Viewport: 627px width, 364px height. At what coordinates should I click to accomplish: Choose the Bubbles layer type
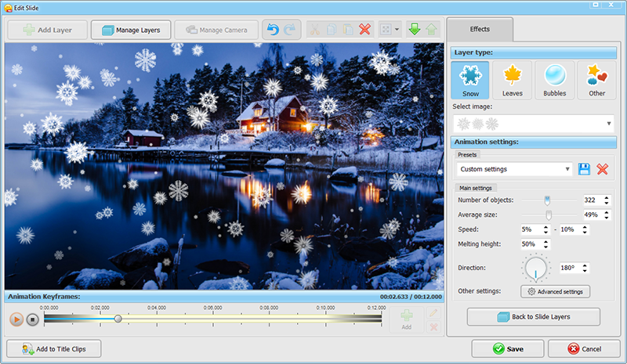point(555,80)
